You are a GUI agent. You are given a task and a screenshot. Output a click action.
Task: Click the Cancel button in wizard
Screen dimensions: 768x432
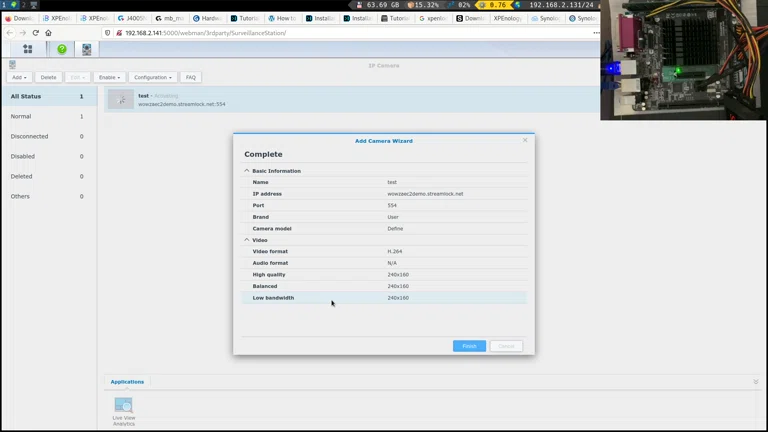pyautogui.click(x=506, y=346)
